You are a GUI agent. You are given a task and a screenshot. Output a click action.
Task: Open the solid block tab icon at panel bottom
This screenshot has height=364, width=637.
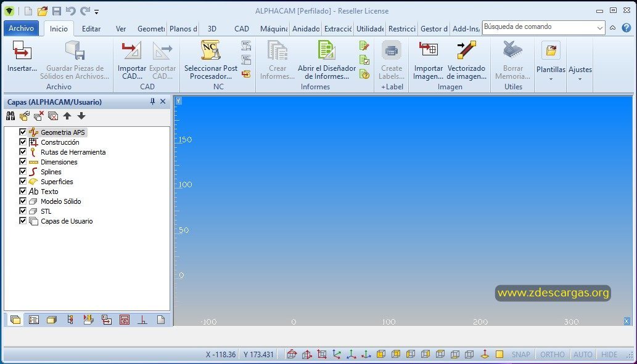(x=52, y=320)
